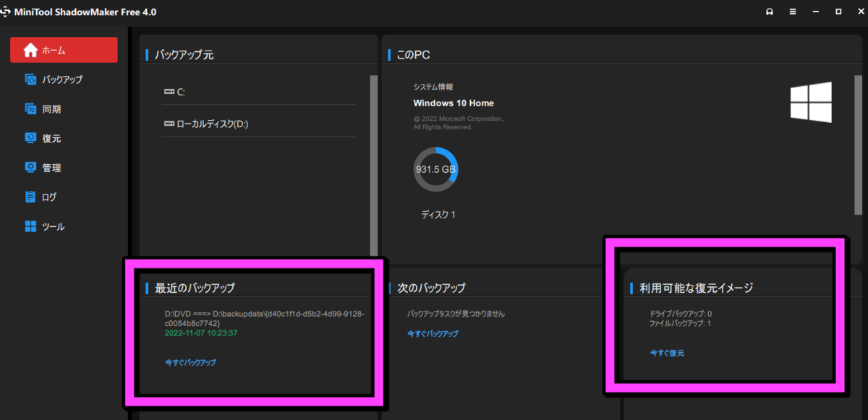Click the ファイルバックアップ: 1 count

click(680, 323)
